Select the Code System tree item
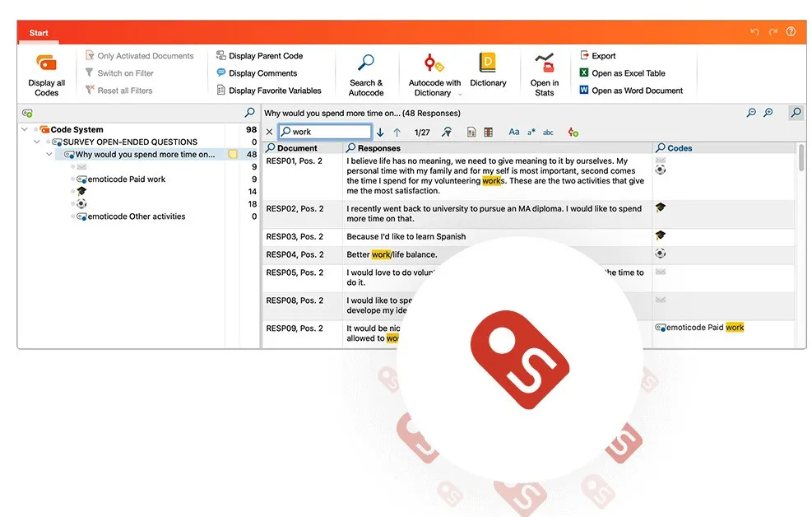Screen dimensions: 812x517 [x=77, y=129]
